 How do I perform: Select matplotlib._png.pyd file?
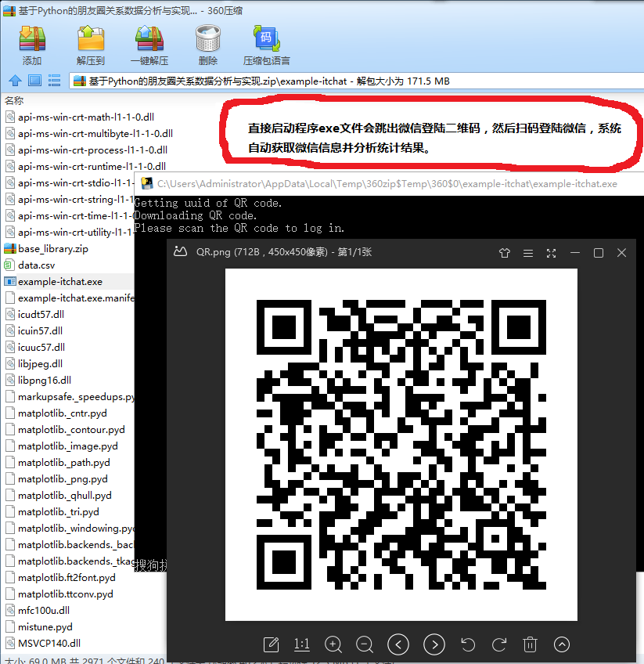[x=63, y=479]
